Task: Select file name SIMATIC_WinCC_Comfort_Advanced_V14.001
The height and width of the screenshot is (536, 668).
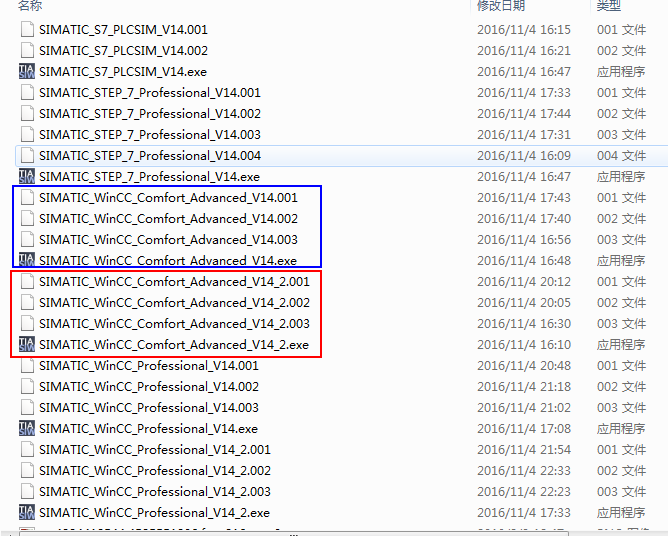Action: (x=168, y=198)
